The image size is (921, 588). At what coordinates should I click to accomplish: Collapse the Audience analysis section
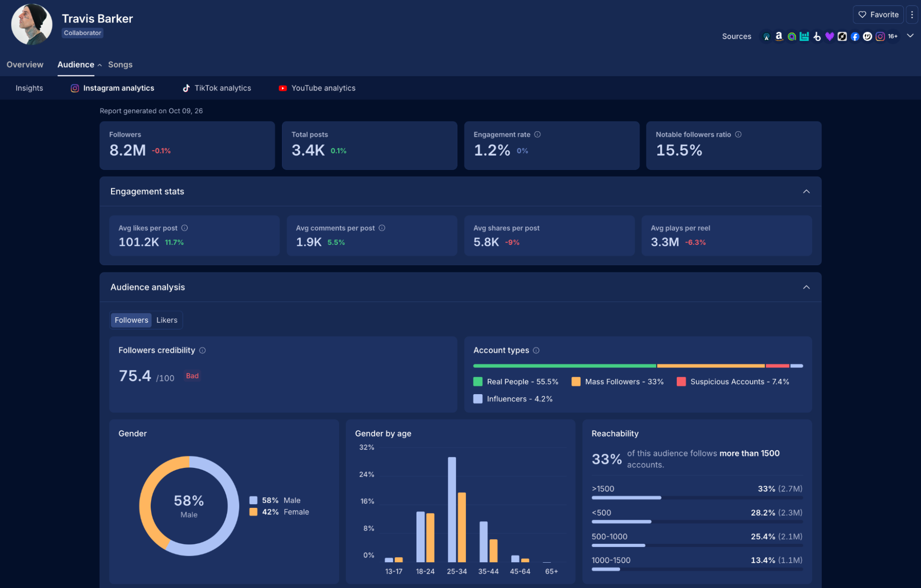[806, 287]
